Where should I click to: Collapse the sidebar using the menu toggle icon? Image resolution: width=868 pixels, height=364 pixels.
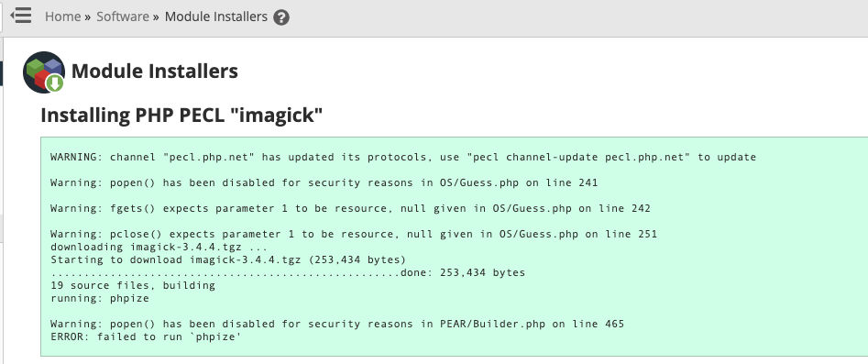point(21,16)
